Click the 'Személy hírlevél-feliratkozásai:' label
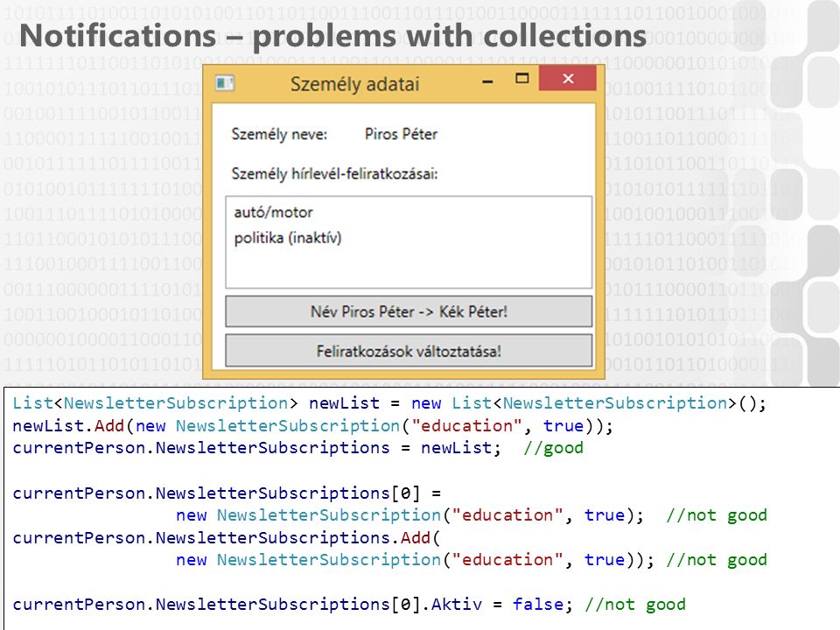Image resolution: width=840 pixels, height=630 pixels. [x=334, y=174]
